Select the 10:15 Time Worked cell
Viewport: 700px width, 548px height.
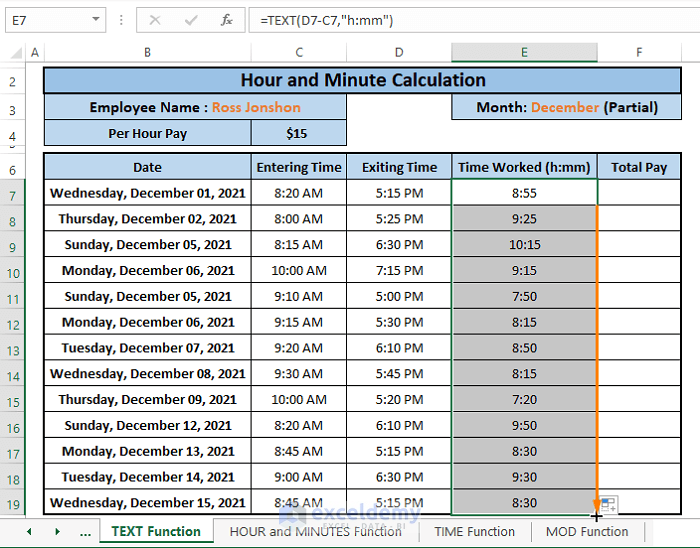[x=524, y=245]
